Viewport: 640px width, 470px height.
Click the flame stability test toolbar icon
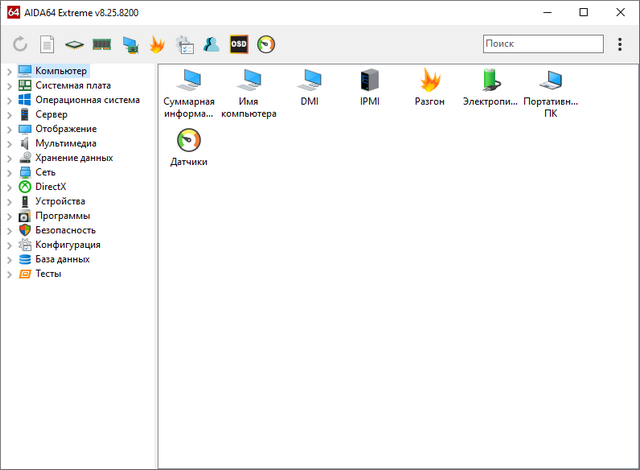157,44
